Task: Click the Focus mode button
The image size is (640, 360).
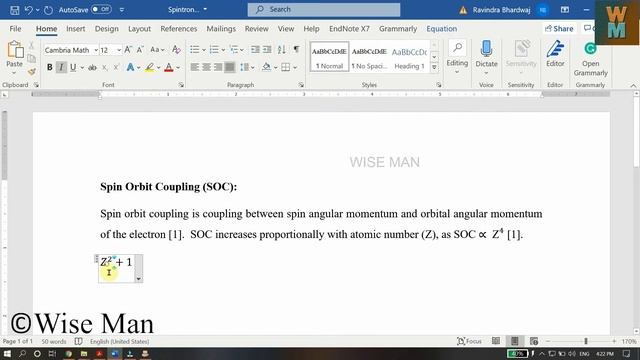Action: (469, 341)
